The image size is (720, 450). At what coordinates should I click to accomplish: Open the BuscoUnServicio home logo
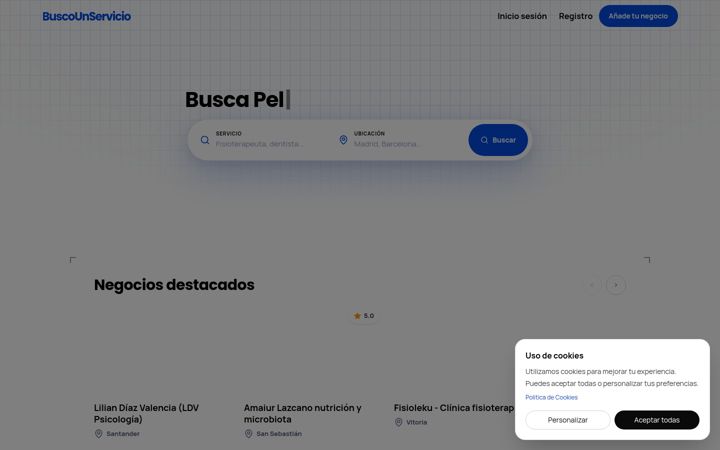[87, 16]
